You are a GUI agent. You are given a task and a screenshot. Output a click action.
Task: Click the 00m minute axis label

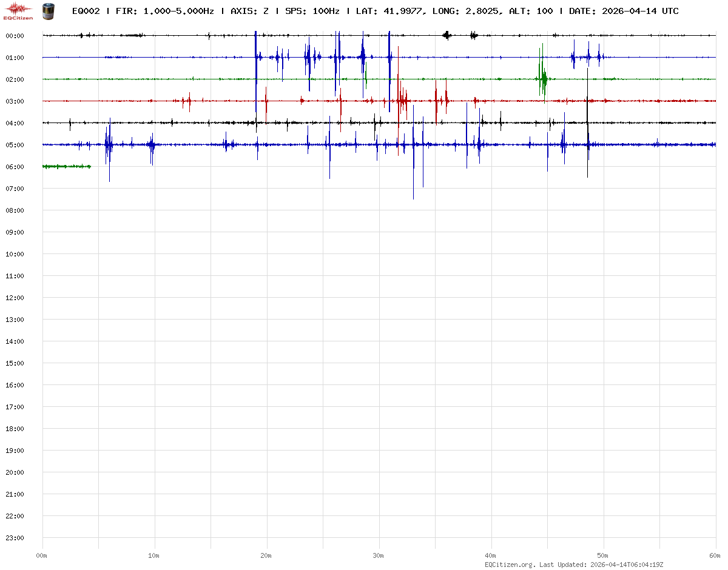tap(42, 555)
